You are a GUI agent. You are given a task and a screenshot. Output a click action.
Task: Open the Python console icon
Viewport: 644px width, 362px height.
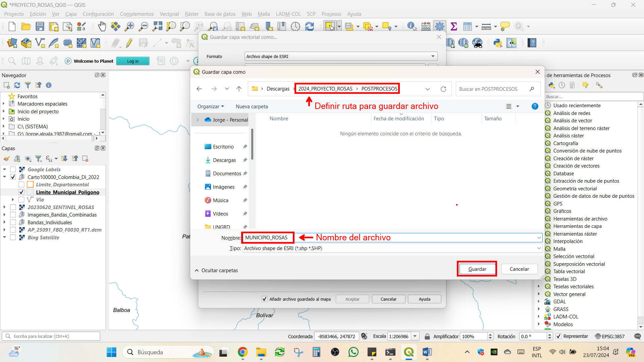(x=498, y=43)
